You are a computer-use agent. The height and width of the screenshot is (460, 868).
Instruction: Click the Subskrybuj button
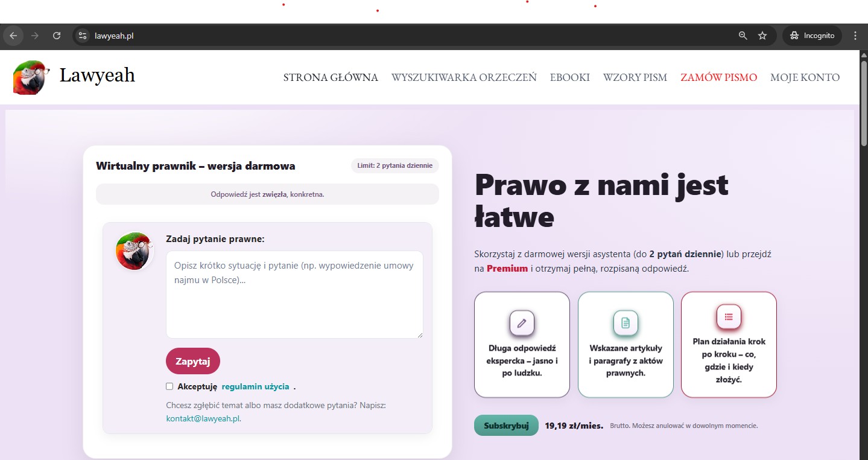[506, 426]
